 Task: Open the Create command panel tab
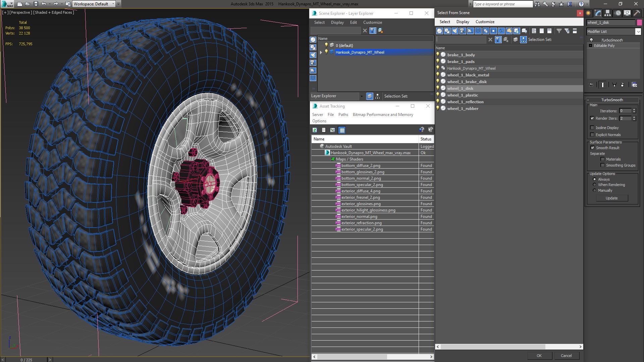click(588, 13)
